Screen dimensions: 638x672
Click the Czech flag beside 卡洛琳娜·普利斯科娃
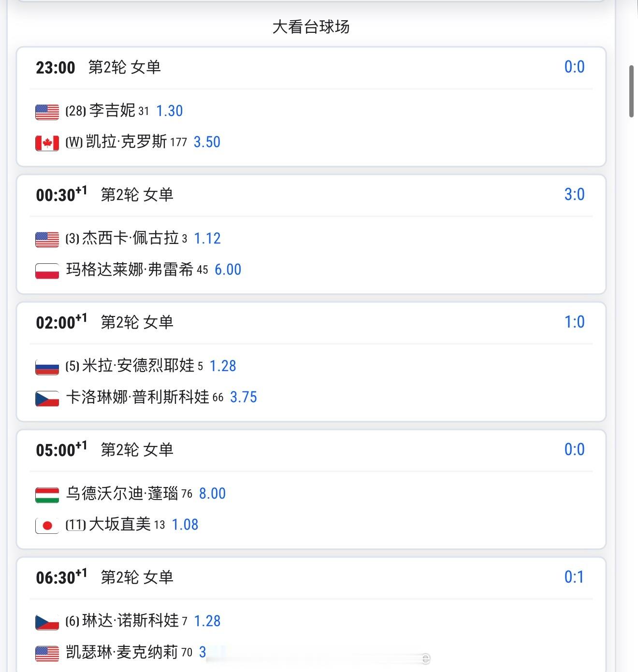(x=47, y=398)
